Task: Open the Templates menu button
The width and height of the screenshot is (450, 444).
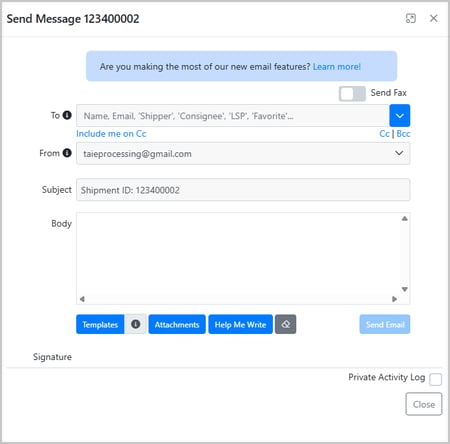Action: 100,324
